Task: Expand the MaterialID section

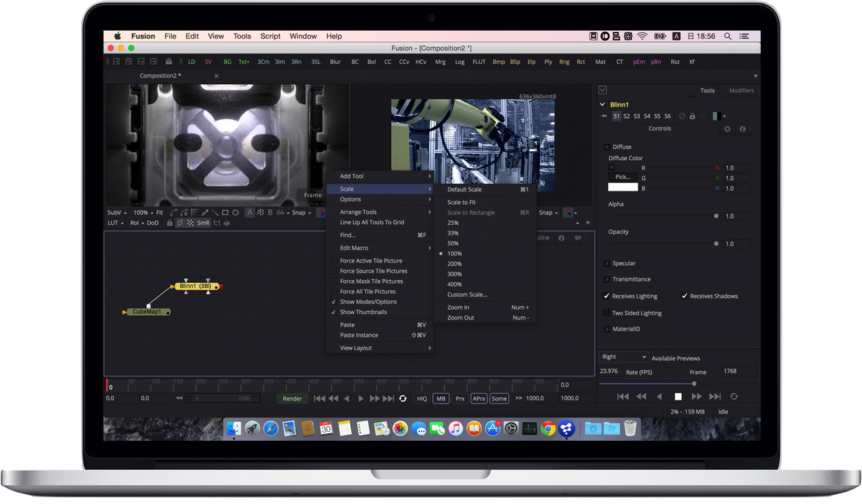Action: (x=607, y=329)
